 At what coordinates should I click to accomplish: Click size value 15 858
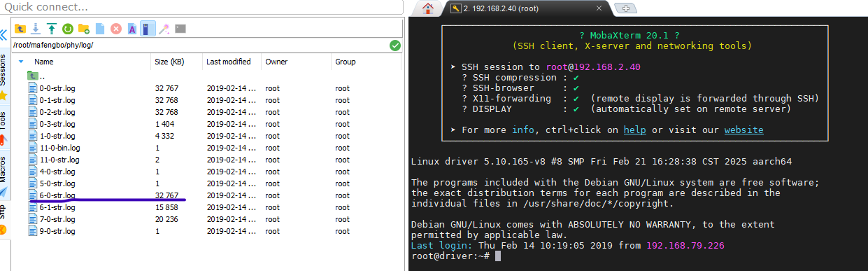(166, 207)
